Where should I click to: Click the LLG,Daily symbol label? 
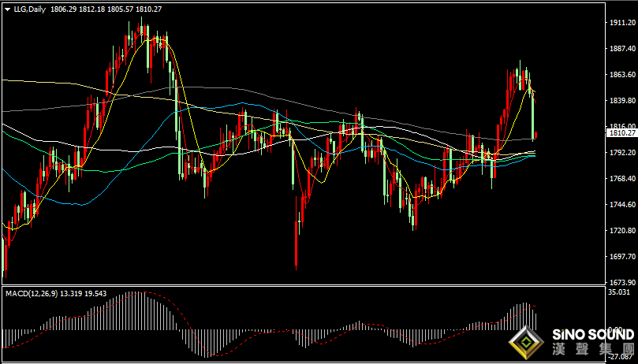(30, 9)
